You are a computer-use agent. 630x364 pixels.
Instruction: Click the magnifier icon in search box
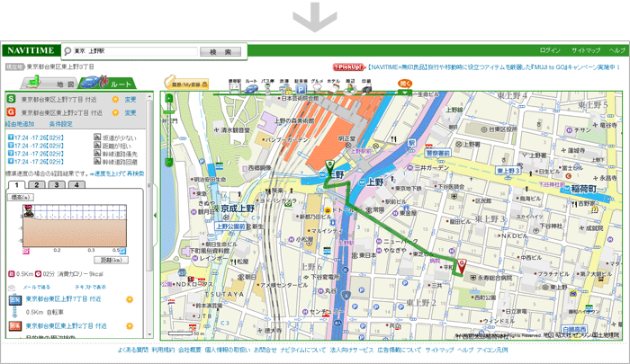67,51
